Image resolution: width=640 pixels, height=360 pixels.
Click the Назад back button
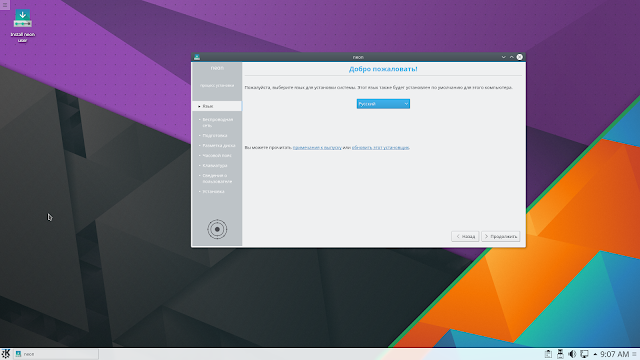pos(465,236)
